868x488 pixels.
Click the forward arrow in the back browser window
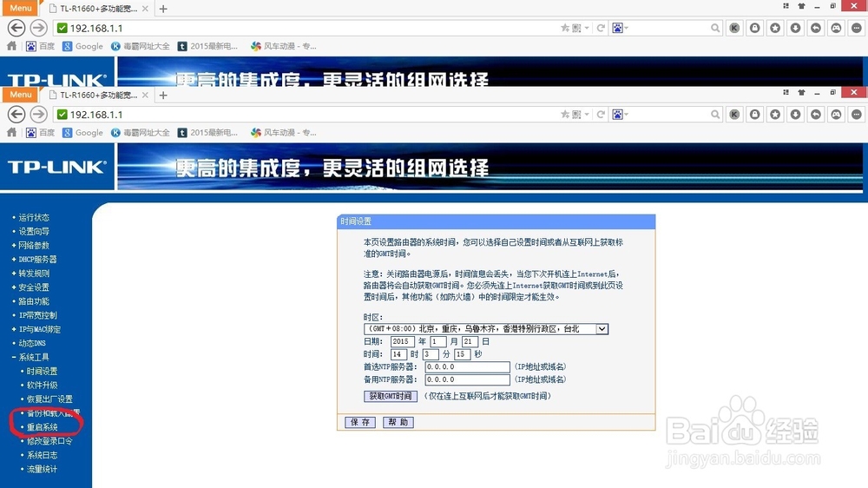(38, 28)
